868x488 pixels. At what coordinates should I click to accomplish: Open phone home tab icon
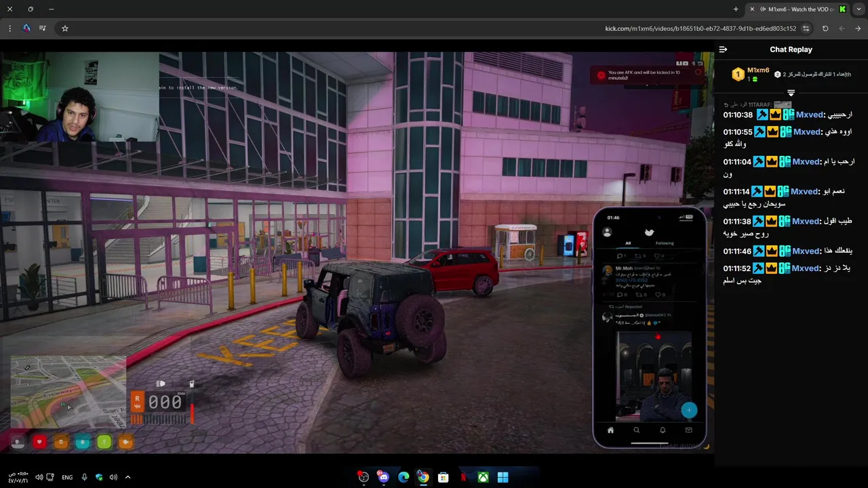point(610,430)
